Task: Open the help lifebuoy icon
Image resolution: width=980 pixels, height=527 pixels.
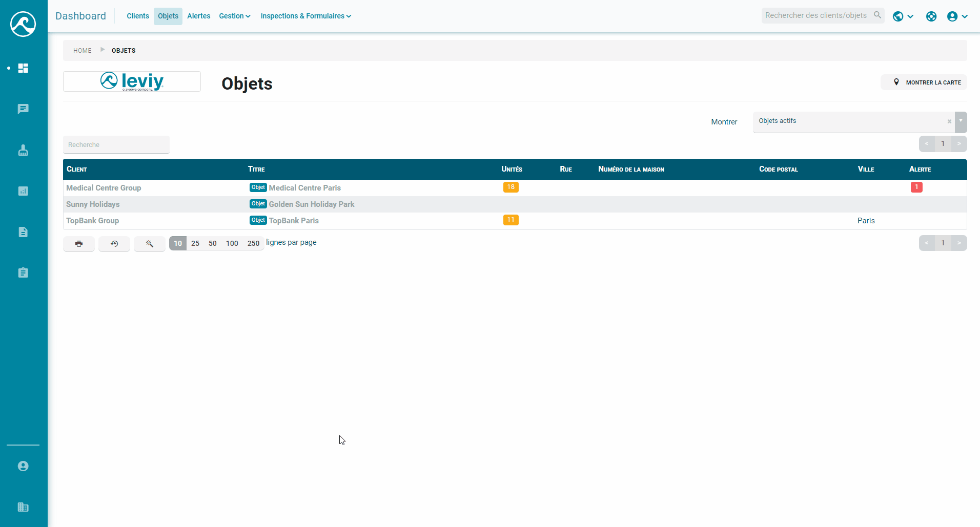Action: [x=931, y=16]
